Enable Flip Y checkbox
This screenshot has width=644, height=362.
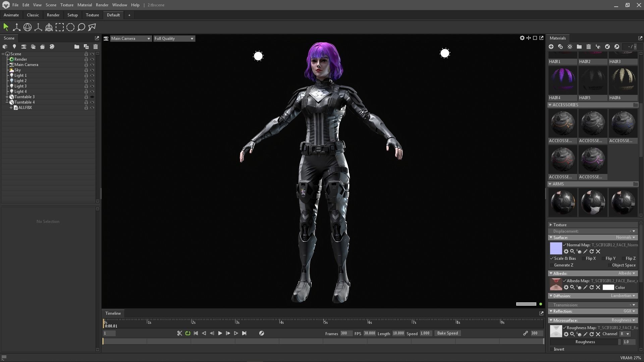click(x=603, y=258)
